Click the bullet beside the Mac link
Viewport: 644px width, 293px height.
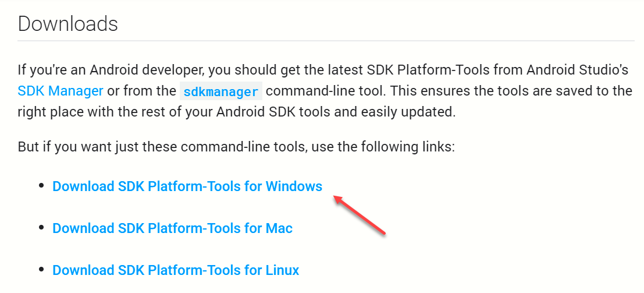click(41, 227)
